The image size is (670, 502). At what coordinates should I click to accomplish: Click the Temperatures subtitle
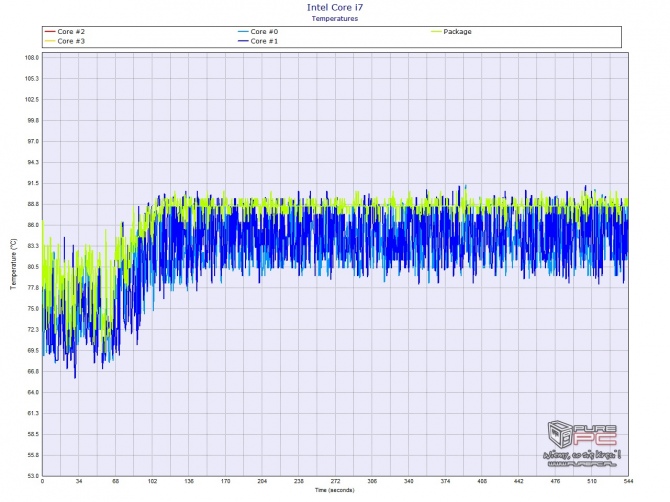(x=335, y=18)
